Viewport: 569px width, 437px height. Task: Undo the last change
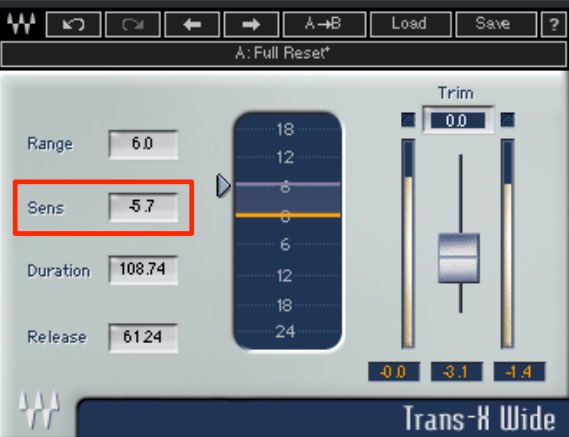click(74, 24)
